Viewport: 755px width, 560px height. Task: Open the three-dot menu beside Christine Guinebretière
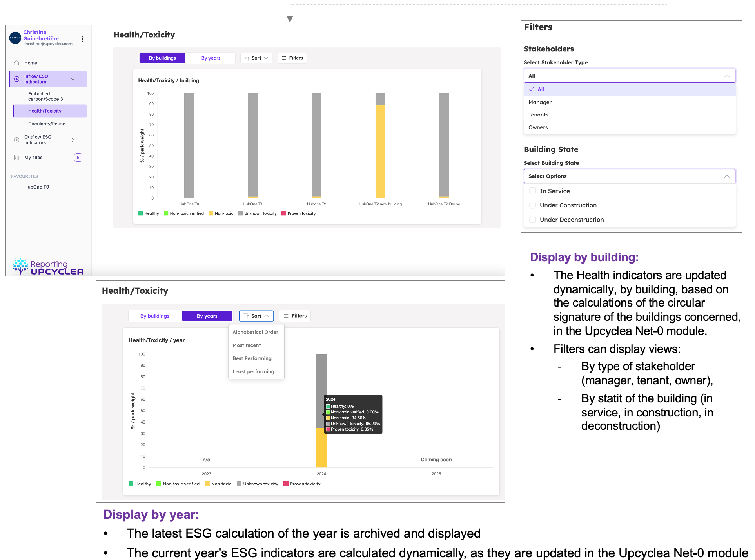[82, 39]
